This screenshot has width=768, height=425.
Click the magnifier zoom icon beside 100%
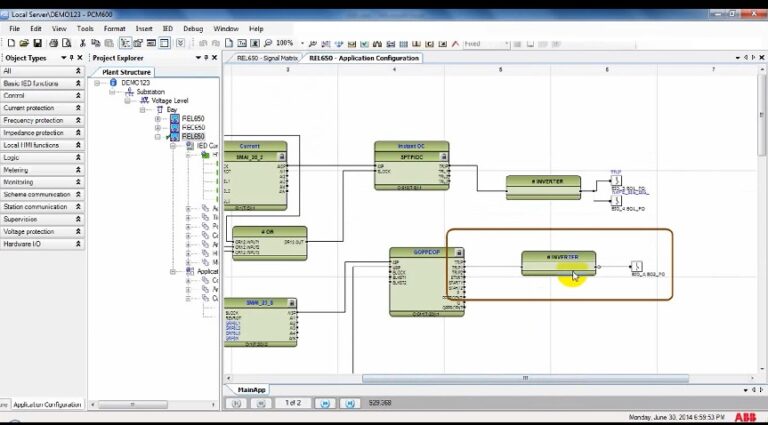[x=266, y=43]
